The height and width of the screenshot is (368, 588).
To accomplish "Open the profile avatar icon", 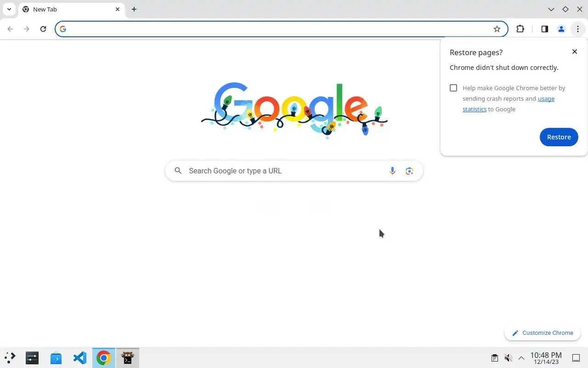I will click(561, 29).
